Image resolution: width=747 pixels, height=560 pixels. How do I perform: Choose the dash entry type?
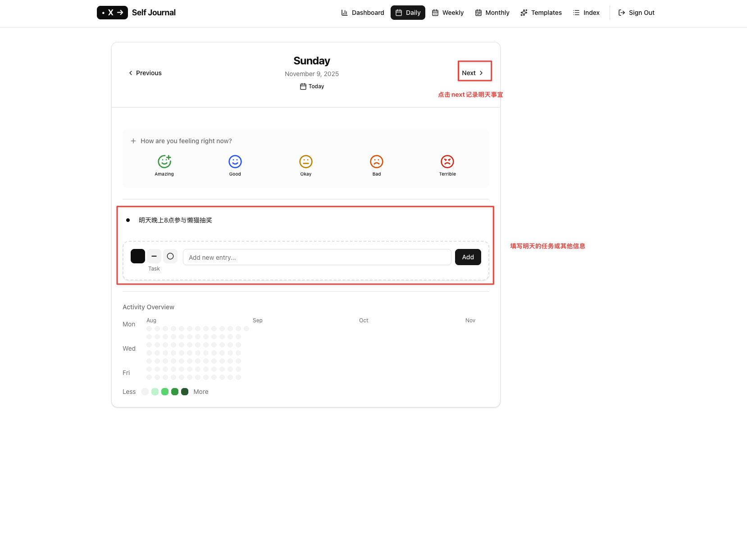tap(154, 256)
